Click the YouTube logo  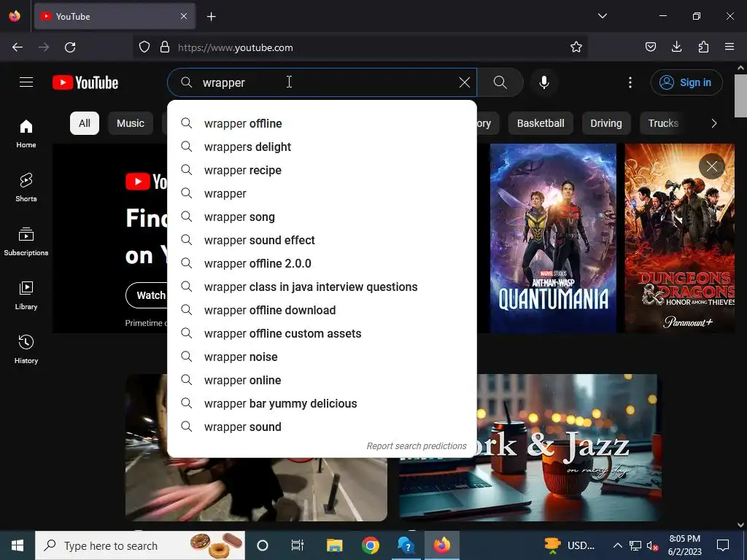[x=85, y=82]
